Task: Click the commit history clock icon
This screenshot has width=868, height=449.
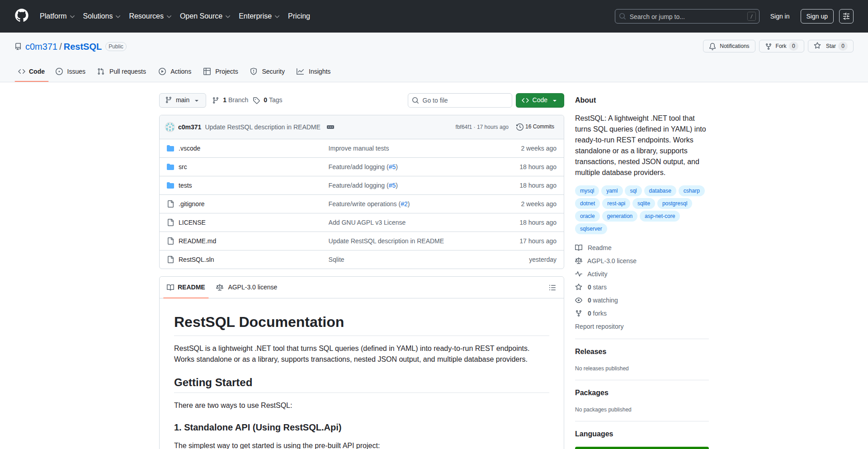Action: [x=519, y=127]
